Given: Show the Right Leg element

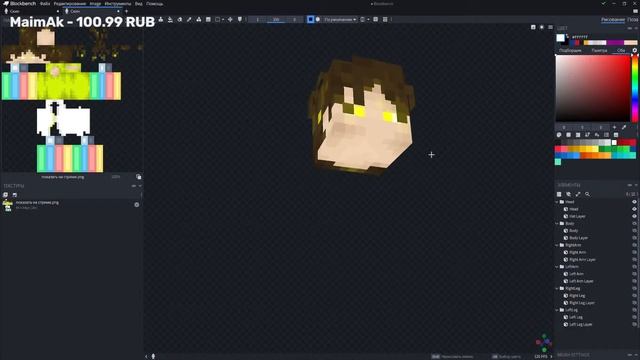Looking at the screenshot, I should pos(634,296).
